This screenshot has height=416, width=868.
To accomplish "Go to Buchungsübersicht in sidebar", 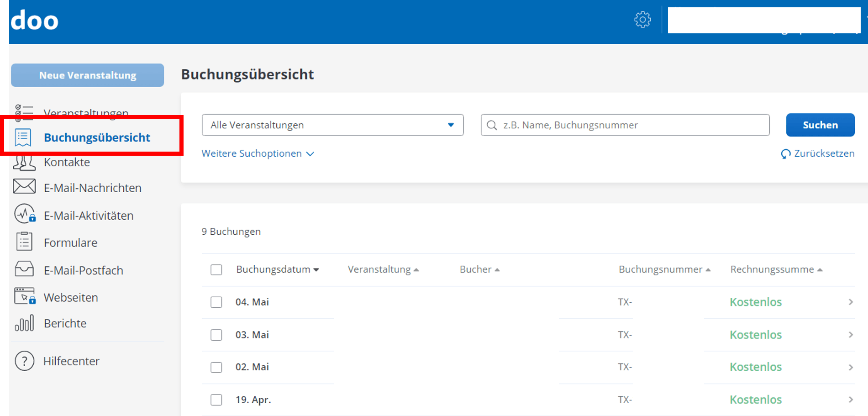I will (x=97, y=137).
